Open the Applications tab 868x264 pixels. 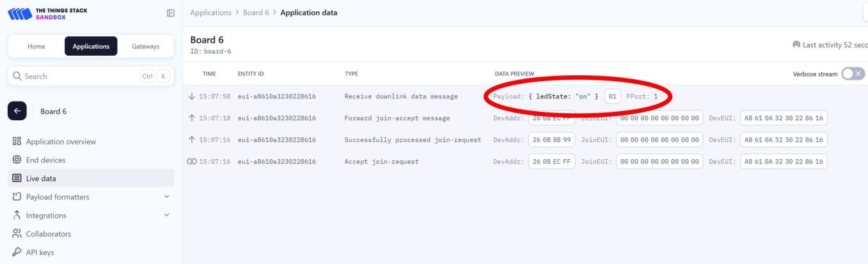pyautogui.click(x=91, y=46)
